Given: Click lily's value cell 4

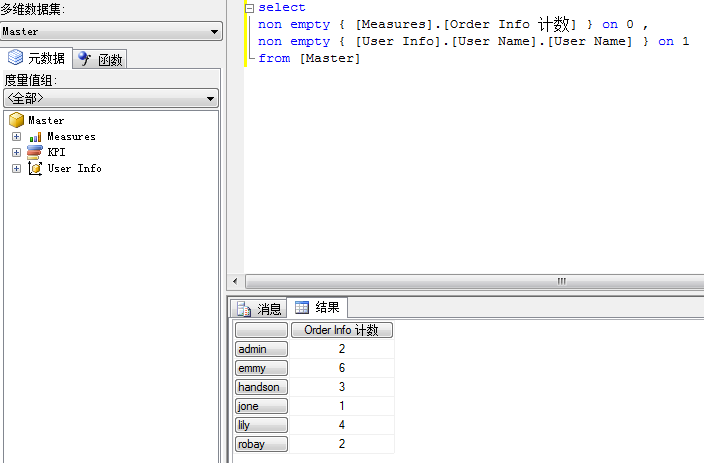Looking at the screenshot, I should pos(342,425).
